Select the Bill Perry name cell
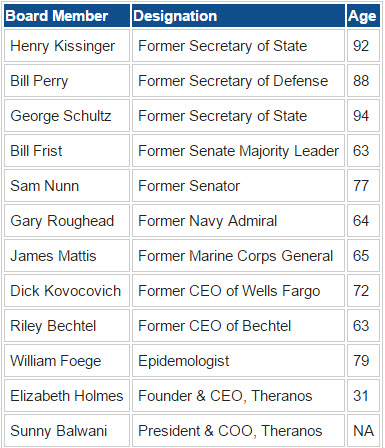The image size is (385, 448). point(67,81)
